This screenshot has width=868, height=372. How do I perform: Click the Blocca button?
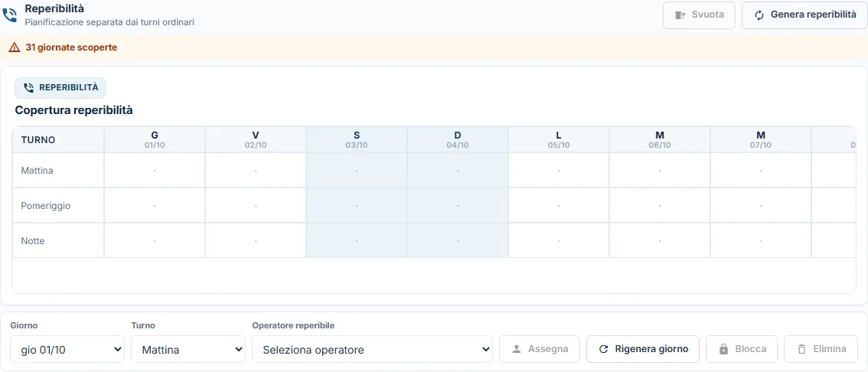point(741,349)
